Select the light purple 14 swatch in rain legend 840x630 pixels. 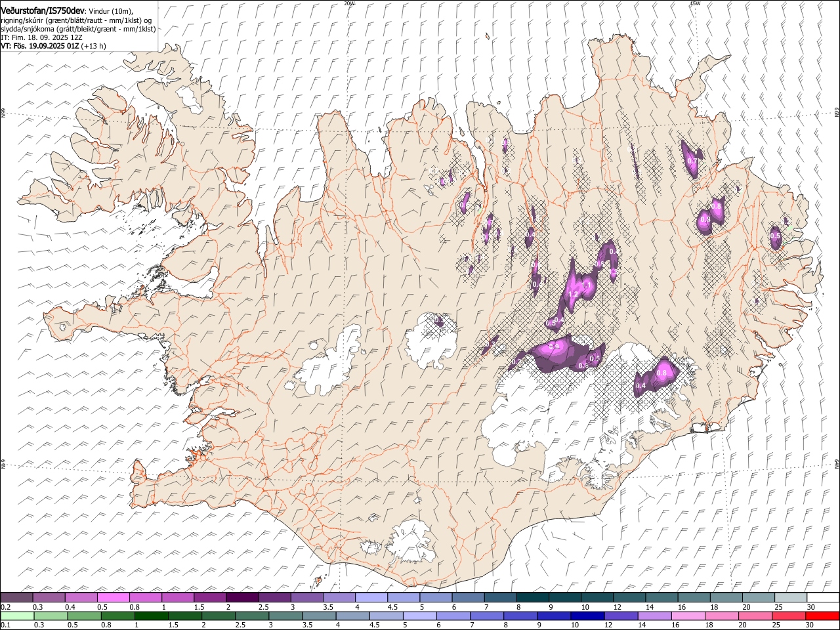pos(654,616)
